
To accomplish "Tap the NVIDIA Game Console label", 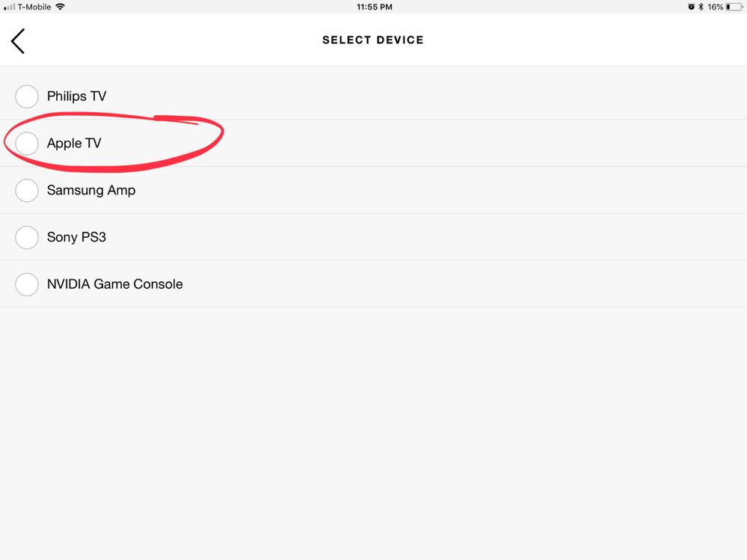I will point(115,284).
